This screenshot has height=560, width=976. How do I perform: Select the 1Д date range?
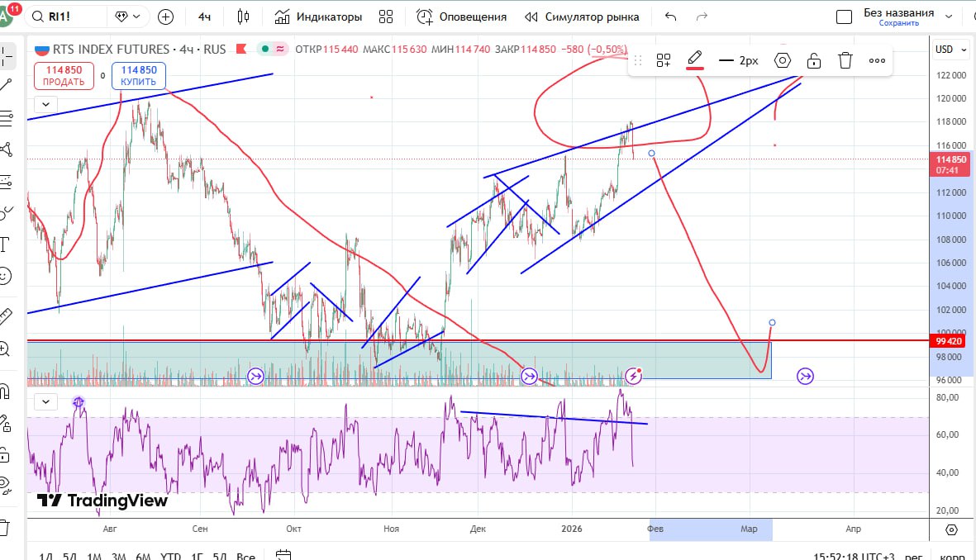point(46,555)
